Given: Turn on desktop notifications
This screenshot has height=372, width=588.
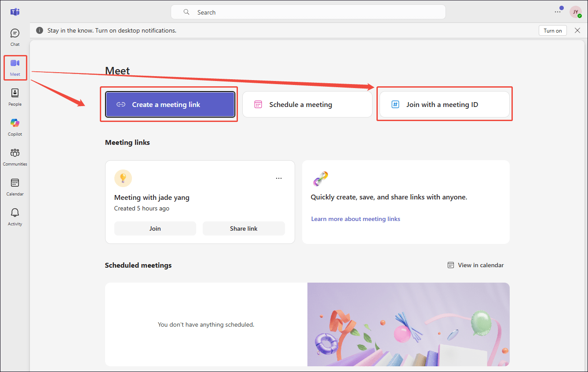Looking at the screenshot, I should click(x=552, y=30).
